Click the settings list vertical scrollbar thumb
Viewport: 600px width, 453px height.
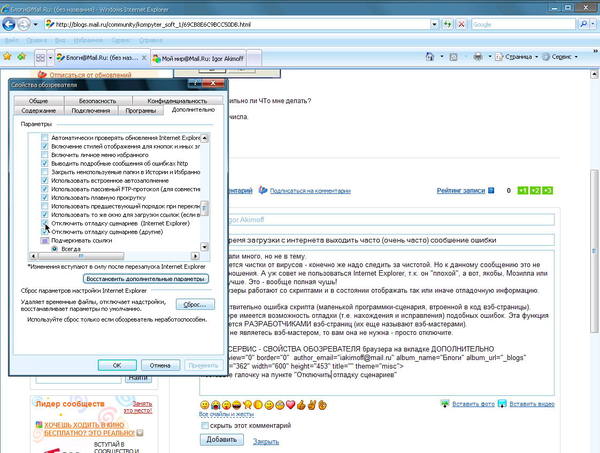[205, 208]
